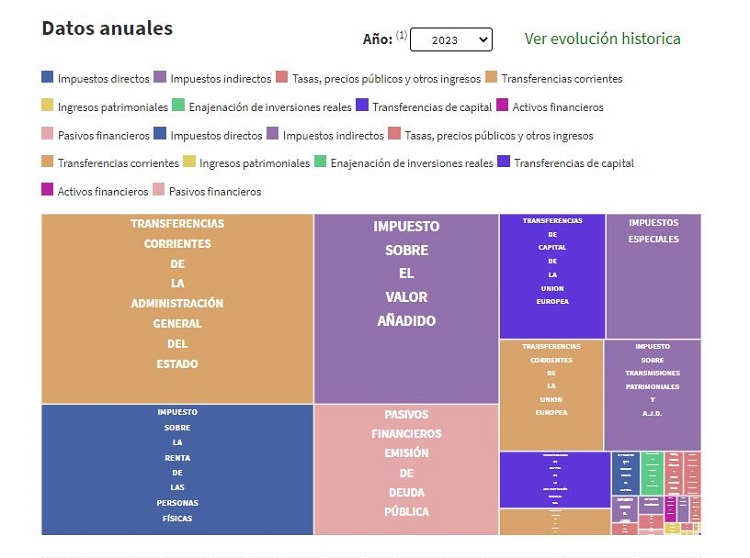
Task: Open the Ver evolución historica link
Action: point(602,39)
